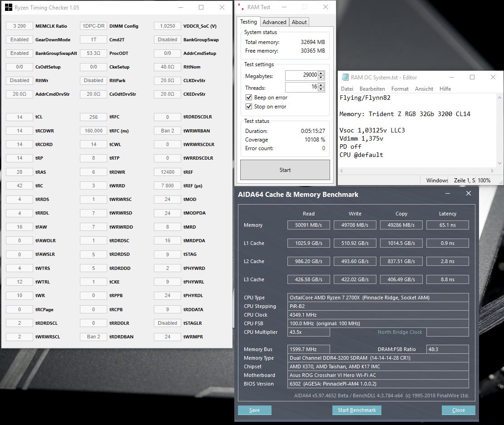Click the DRAM:FSB Ratio value 48:3
Image resolution: width=504 pixels, height=425 pixels.
coord(447,349)
